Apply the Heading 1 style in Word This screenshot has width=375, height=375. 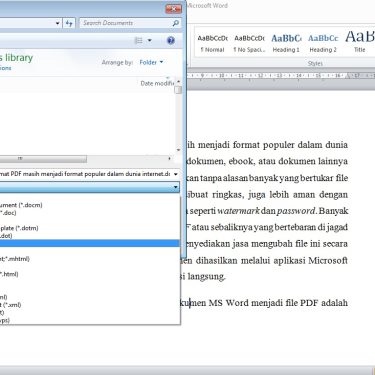[286, 43]
